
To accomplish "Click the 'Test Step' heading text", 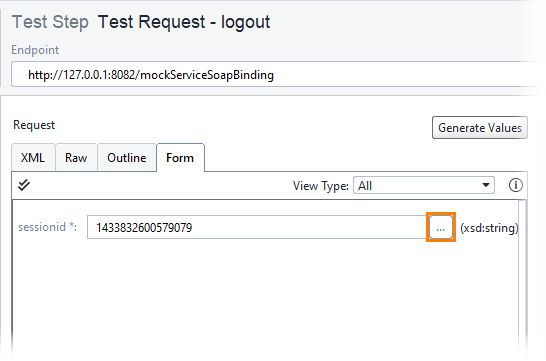I will pyautogui.click(x=50, y=22).
